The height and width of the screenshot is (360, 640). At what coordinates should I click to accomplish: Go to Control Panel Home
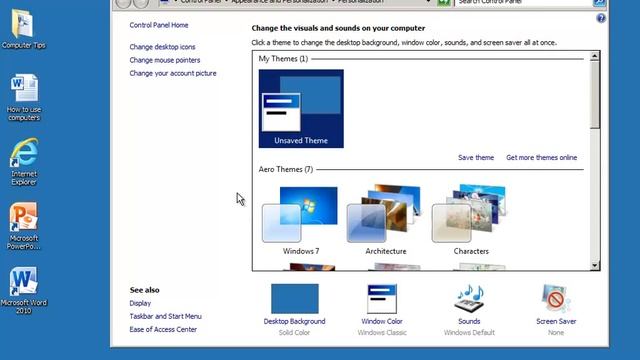159,25
